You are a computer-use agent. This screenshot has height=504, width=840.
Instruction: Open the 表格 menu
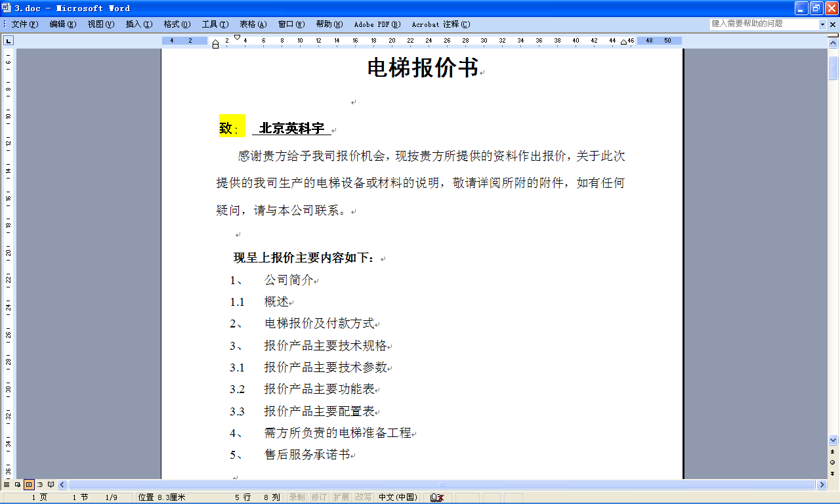(x=253, y=24)
